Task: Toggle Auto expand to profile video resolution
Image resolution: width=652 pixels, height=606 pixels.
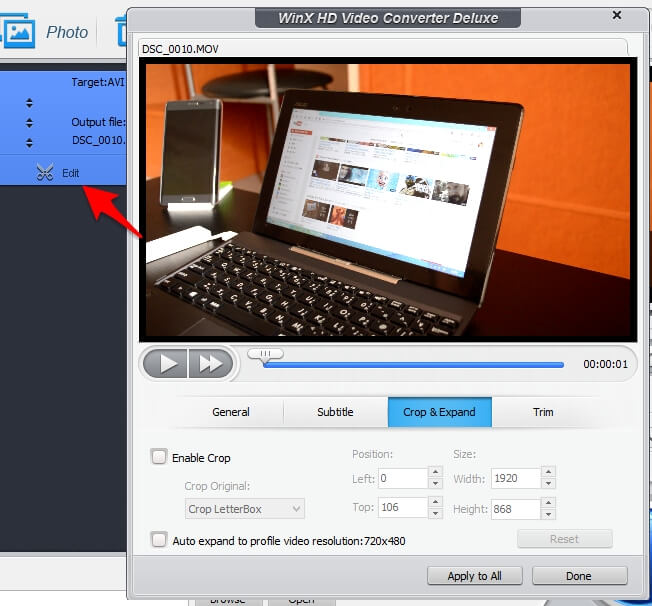Action: coord(159,539)
